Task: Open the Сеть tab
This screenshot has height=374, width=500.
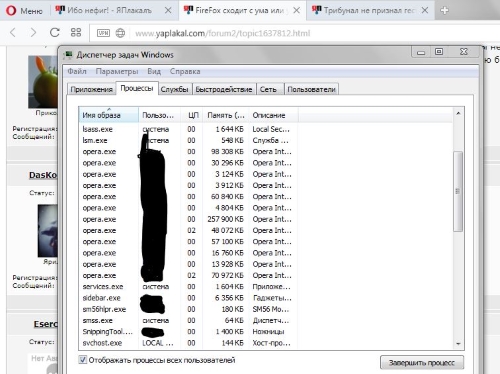Action: (269, 89)
